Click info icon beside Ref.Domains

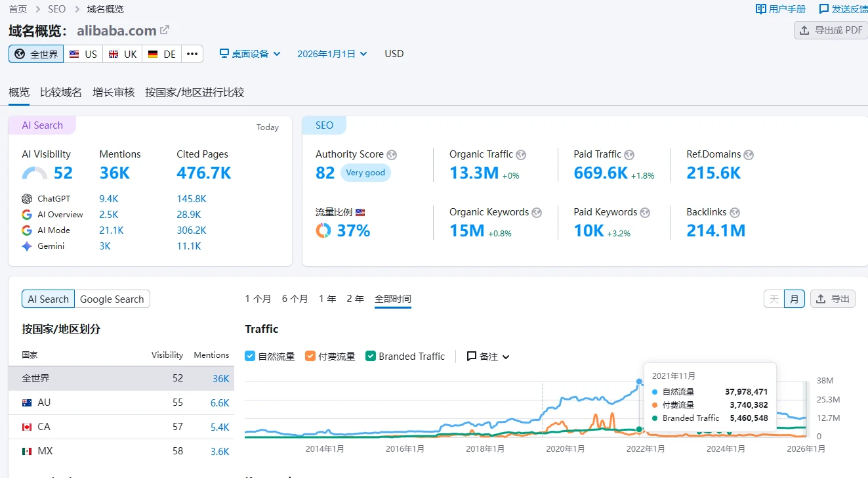pyautogui.click(x=749, y=155)
